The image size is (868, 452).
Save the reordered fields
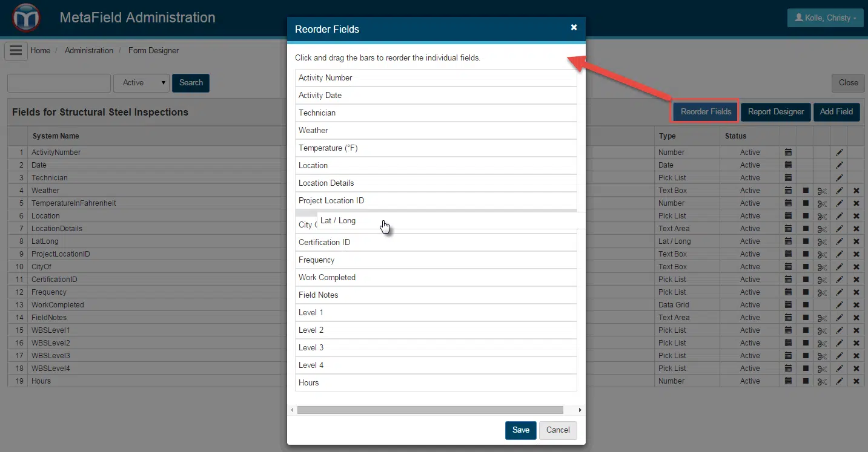[x=520, y=430]
